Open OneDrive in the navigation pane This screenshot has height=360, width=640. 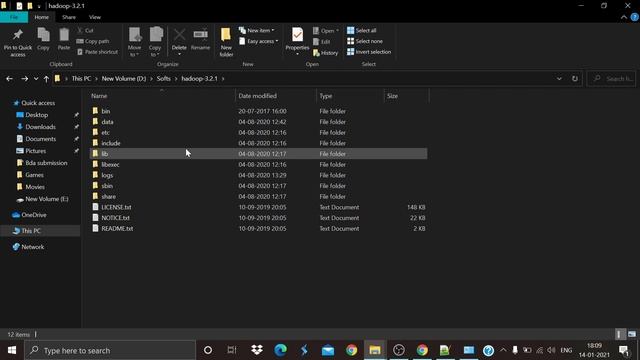[x=33, y=215]
